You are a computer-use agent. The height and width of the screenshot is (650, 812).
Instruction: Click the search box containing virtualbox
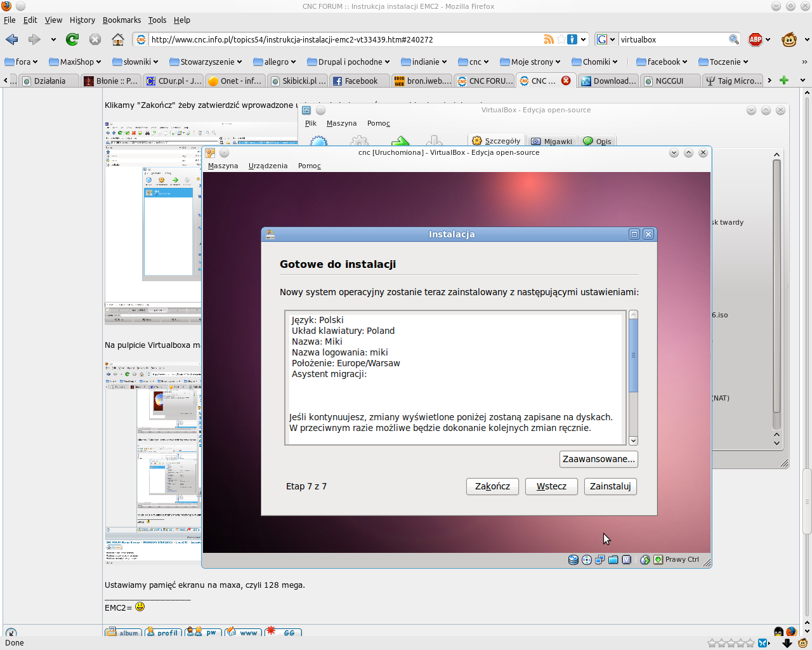coord(673,39)
